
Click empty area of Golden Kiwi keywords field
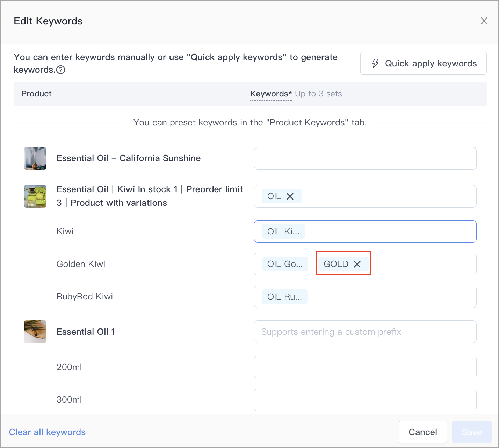[423, 264]
